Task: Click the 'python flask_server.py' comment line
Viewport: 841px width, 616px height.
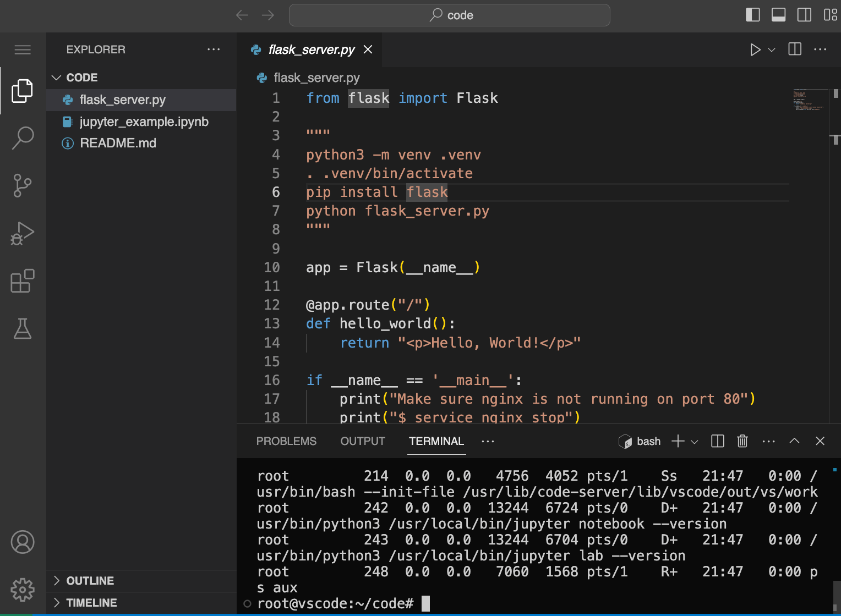Action: 398,211
